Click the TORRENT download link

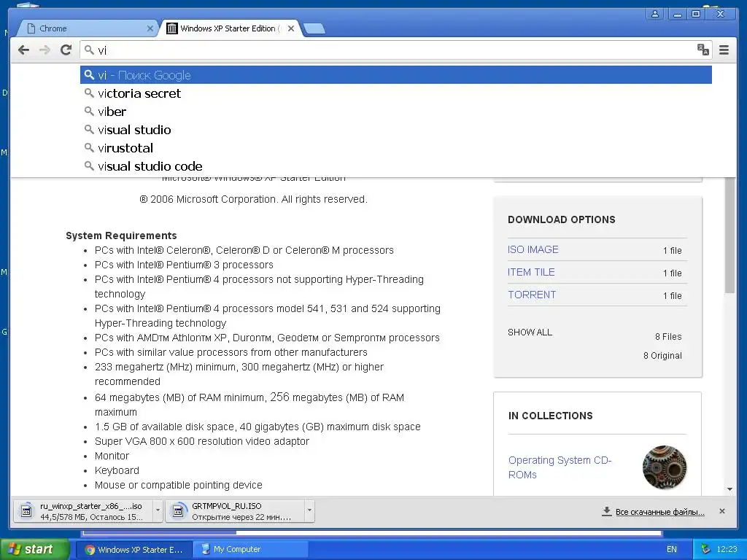[532, 295]
